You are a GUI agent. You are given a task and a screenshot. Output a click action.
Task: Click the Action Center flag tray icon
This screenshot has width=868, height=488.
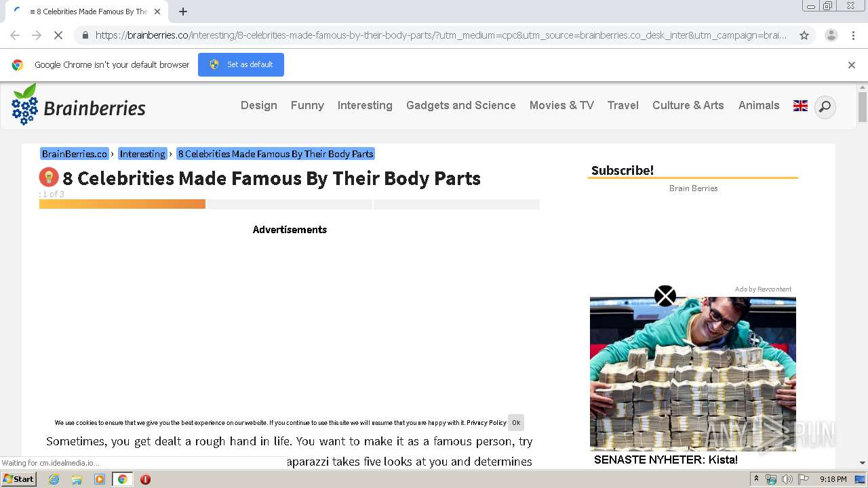pos(803,479)
